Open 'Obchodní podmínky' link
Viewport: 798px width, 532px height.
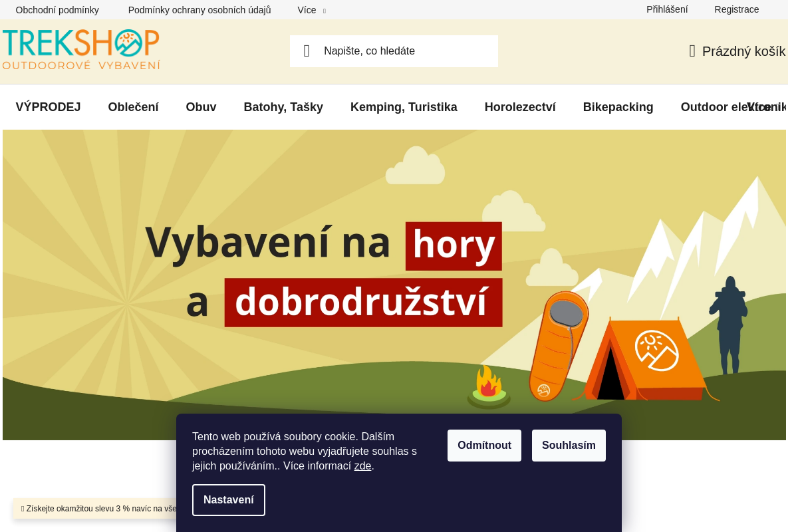pos(57,10)
